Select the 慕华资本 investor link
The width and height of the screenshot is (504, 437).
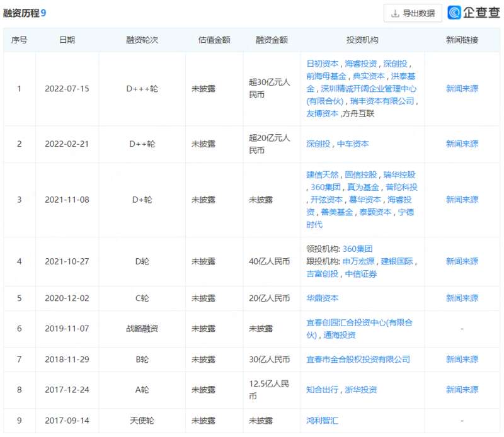pyautogui.click(x=365, y=200)
